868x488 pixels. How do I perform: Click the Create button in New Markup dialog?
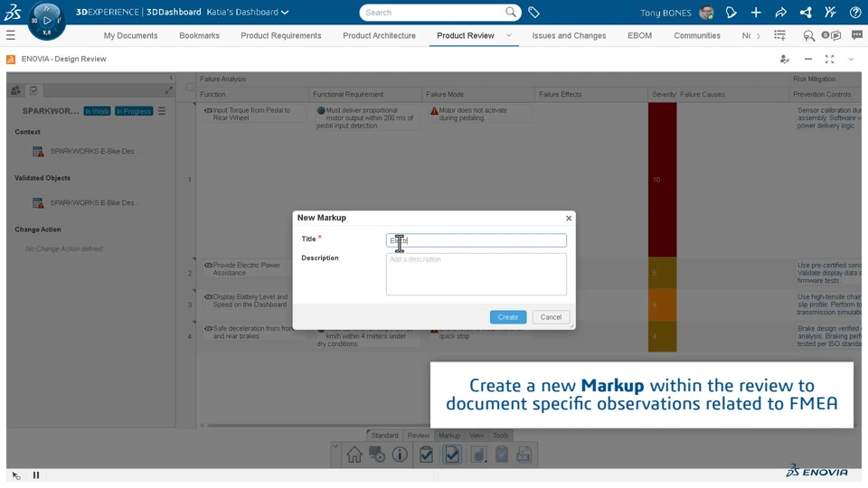click(507, 317)
